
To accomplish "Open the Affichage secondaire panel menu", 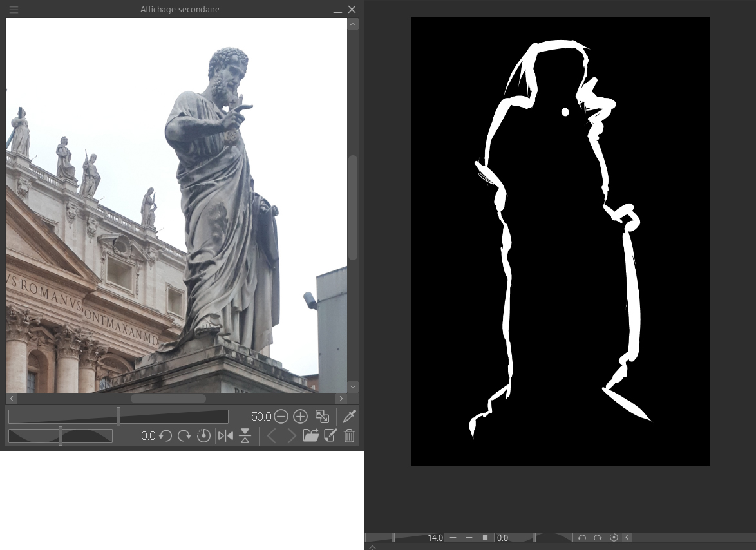I will [x=14, y=10].
